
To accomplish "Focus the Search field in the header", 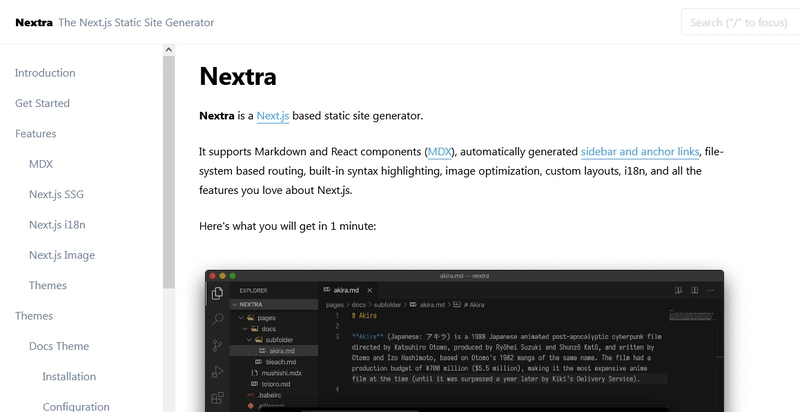I will [740, 22].
